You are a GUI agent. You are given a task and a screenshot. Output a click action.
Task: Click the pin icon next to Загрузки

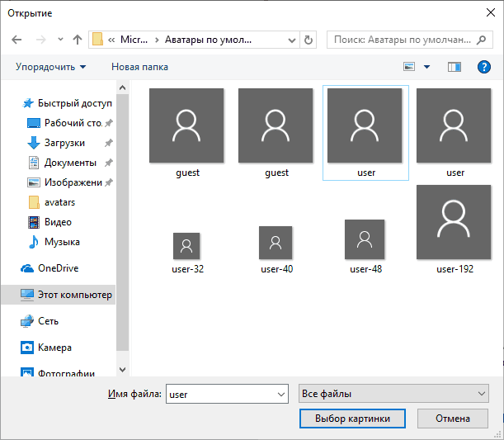point(109,143)
